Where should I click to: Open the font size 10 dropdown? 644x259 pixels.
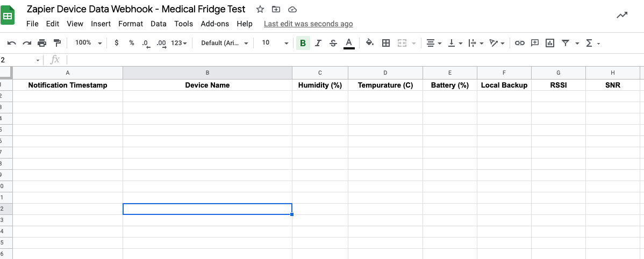[275, 42]
